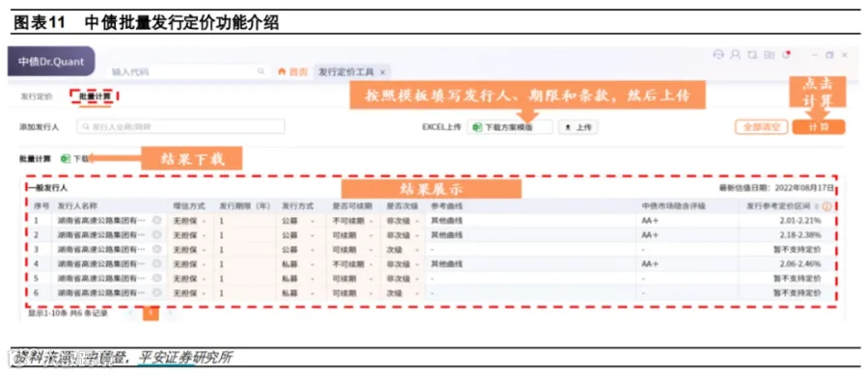Download batch results via 下载 link

coord(74,159)
